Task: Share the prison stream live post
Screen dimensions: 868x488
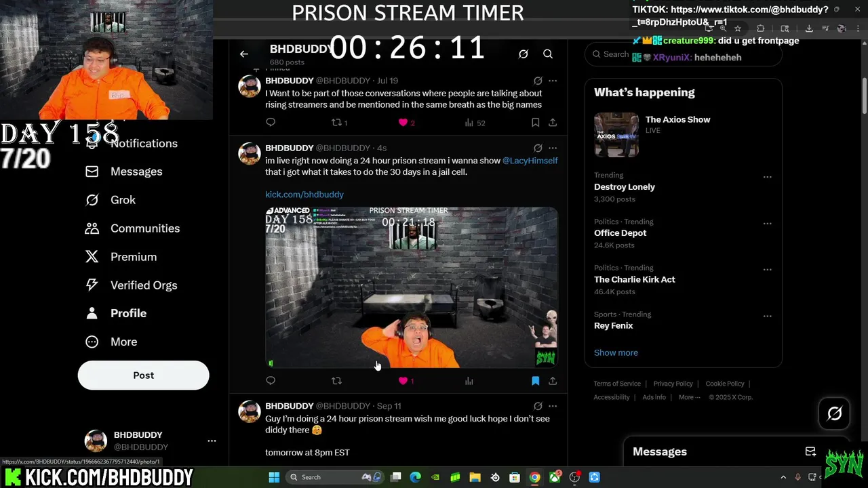Action: (553, 381)
